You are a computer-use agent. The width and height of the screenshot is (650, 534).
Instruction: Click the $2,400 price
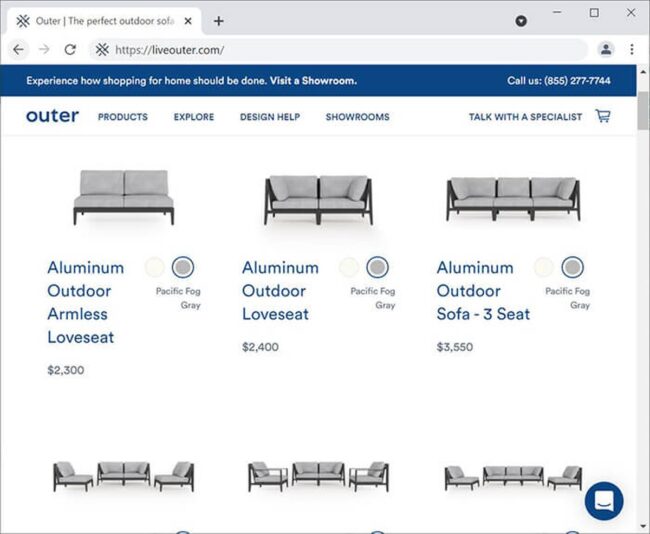tap(260, 347)
